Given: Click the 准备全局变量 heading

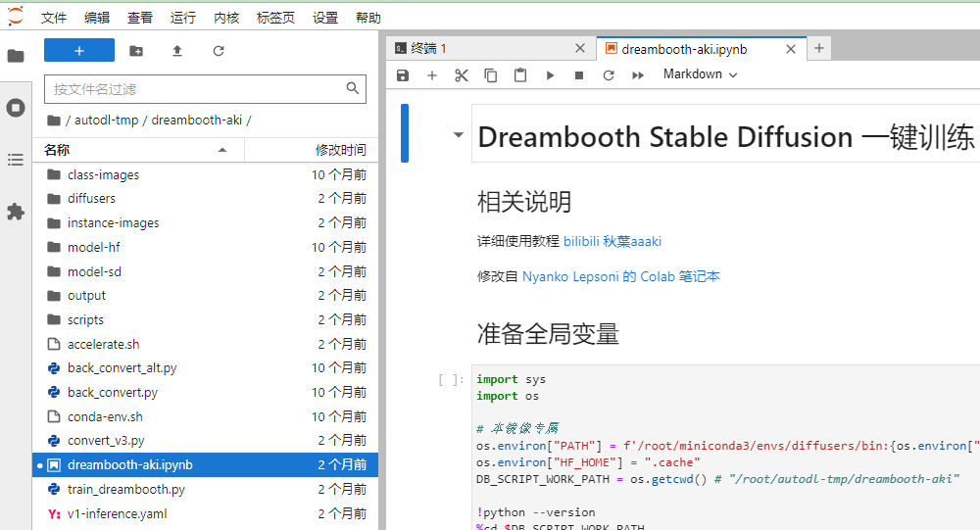Looking at the screenshot, I should [x=548, y=334].
